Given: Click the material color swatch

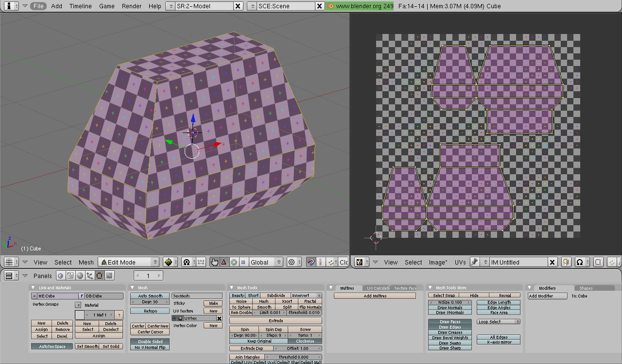Looking at the screenshot, I should click(x=80, y=315).
